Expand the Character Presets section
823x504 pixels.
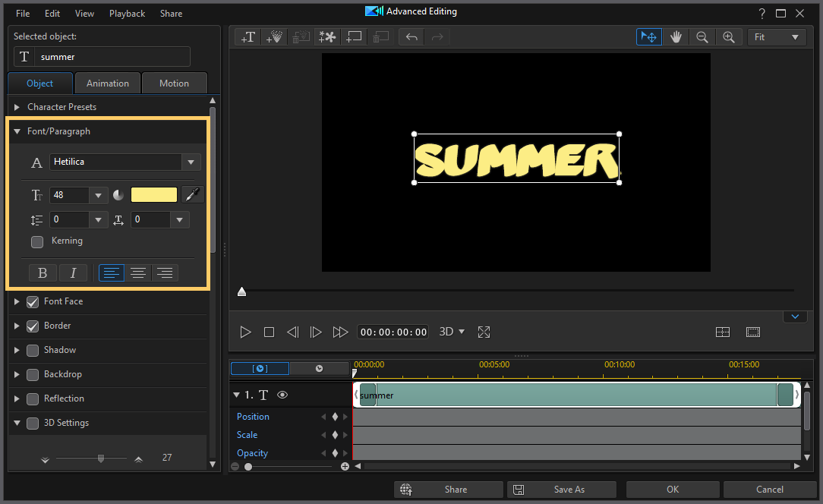tap(17, 107)
